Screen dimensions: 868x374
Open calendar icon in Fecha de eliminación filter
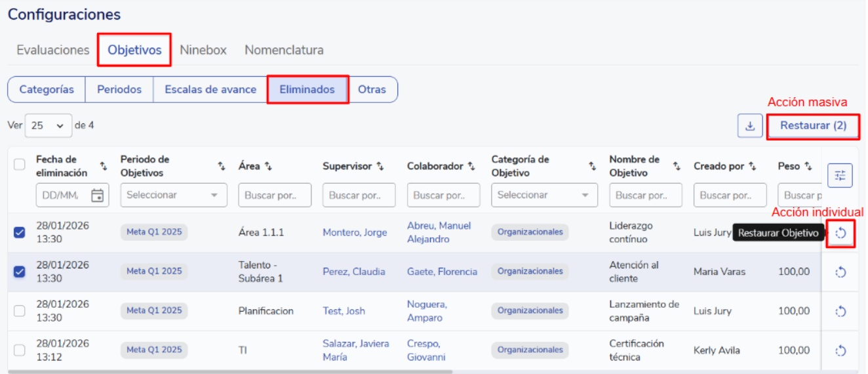(97, 195)
